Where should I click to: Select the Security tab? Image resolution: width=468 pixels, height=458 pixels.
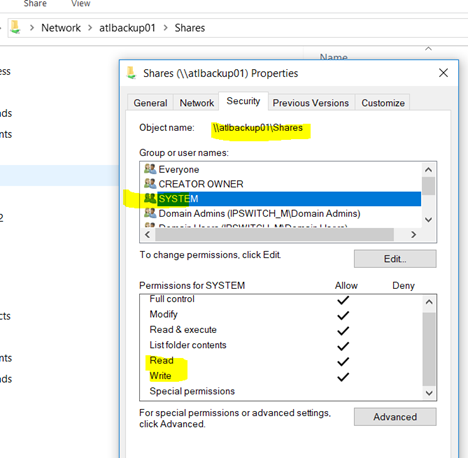[x=243, y=101]
